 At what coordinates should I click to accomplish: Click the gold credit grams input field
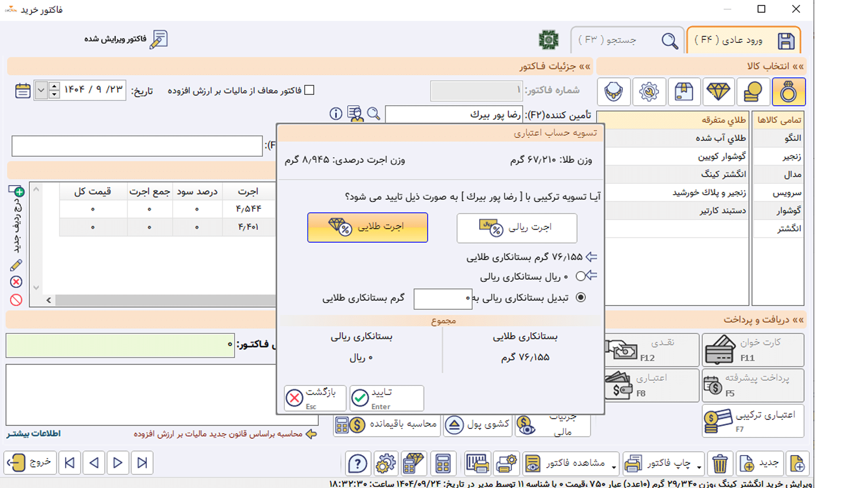pyautogui.click(x=443, y=299)
